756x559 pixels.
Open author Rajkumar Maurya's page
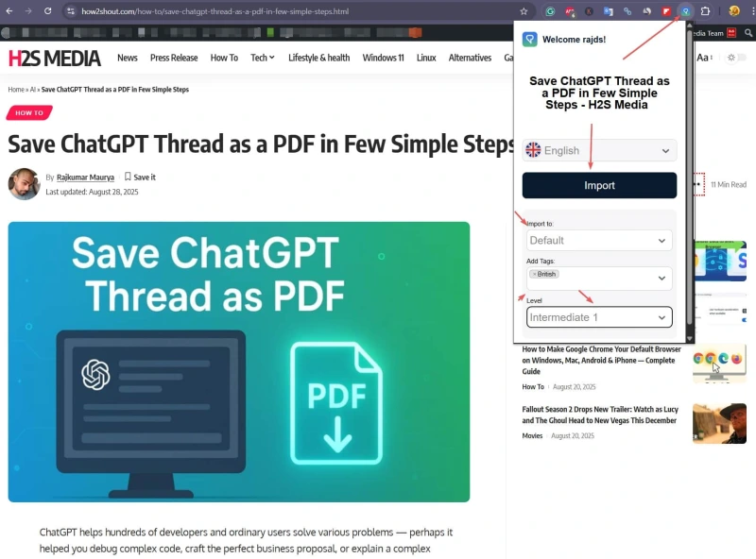pyautogui.click(x=85, y=177)
